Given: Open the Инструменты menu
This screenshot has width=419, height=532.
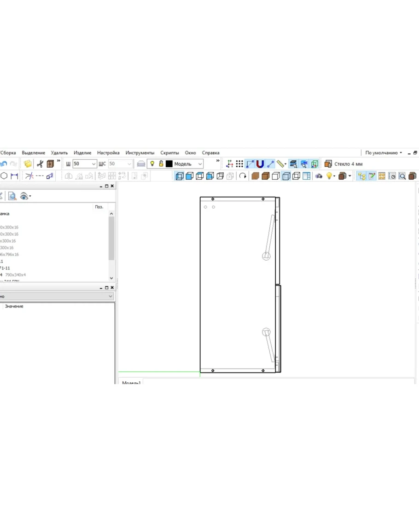Looking at the screenshot, I should pyautogui.click(x=140, y=153).
